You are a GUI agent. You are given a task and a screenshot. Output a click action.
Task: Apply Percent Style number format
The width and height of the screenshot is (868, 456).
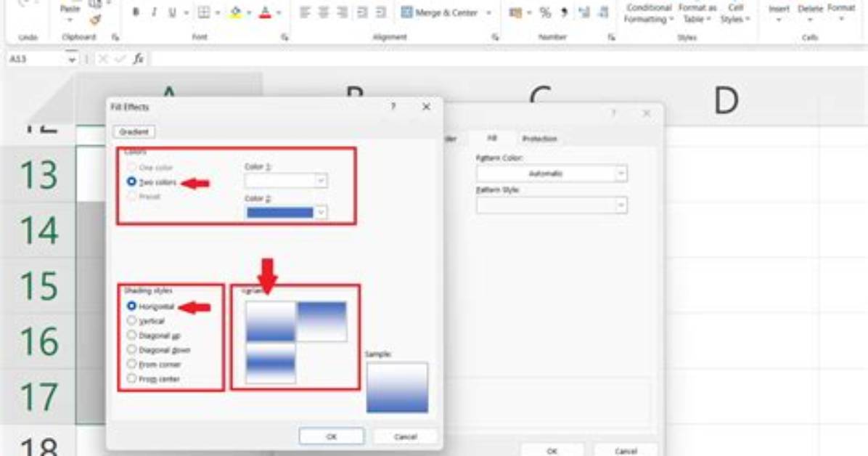545,12
